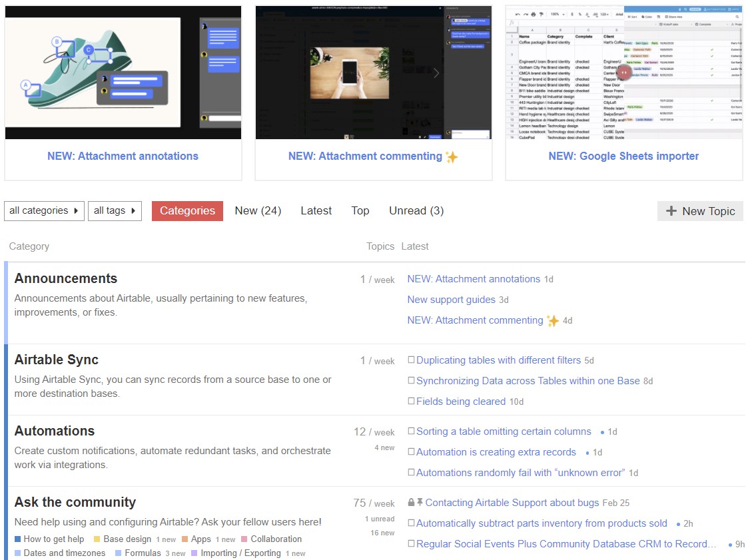This screenshot has height=560, width=756.
Task: Click the '1 unread' label for Ask the community
Action: pyautogui.click(x=380, y=519)
